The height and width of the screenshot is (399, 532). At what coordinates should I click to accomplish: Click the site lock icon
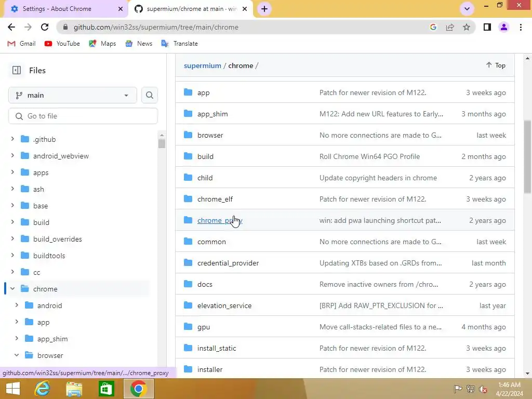(x=66, y=27)
